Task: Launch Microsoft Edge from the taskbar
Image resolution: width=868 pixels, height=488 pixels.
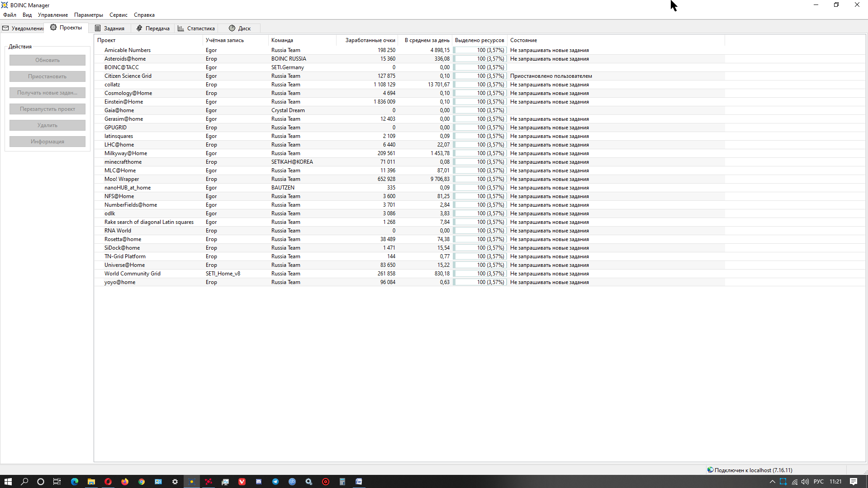Action: [x=75, y=482]
